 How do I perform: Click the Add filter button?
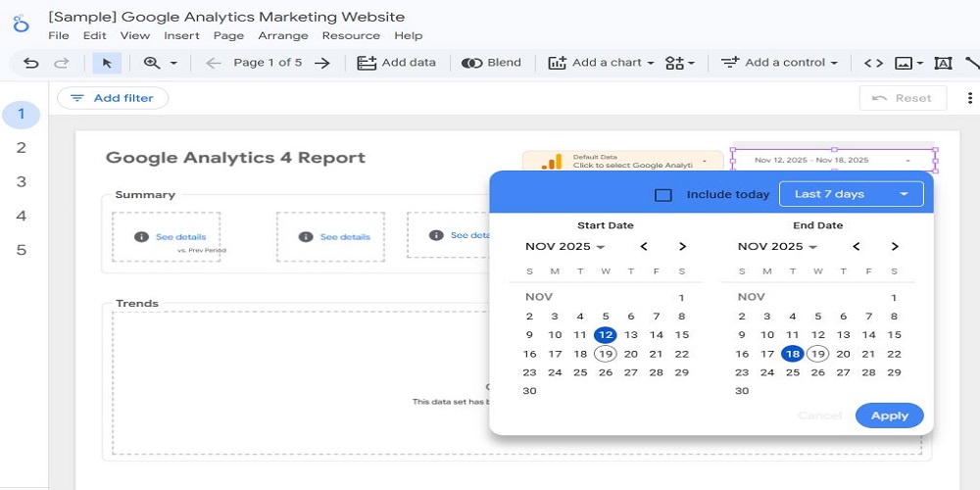coord(113,98)
